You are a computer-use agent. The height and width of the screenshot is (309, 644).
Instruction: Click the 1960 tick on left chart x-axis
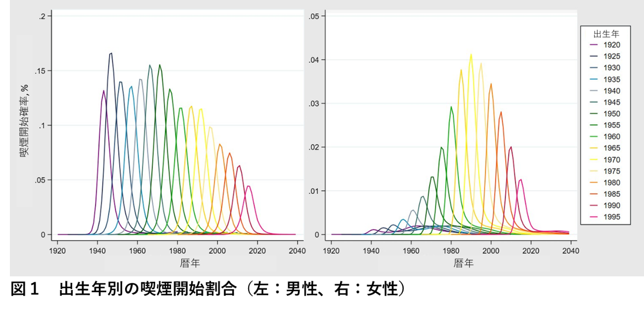(138, 250)
